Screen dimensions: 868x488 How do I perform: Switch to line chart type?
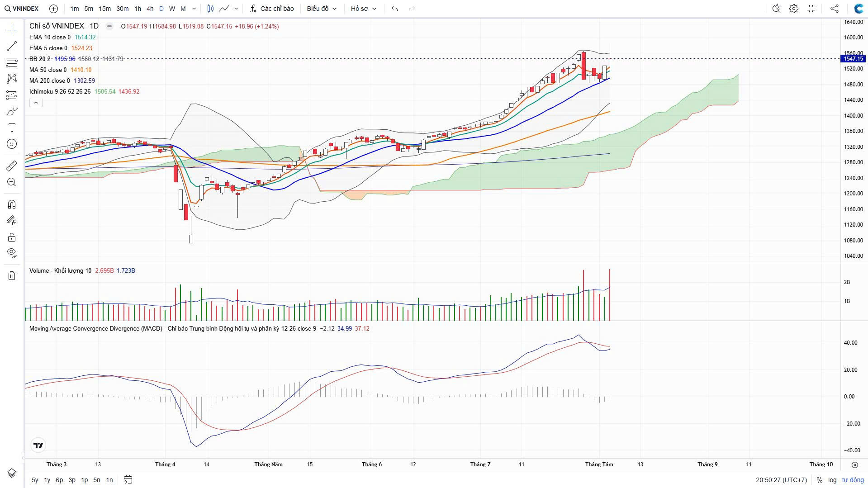click(x=224, y=9)
